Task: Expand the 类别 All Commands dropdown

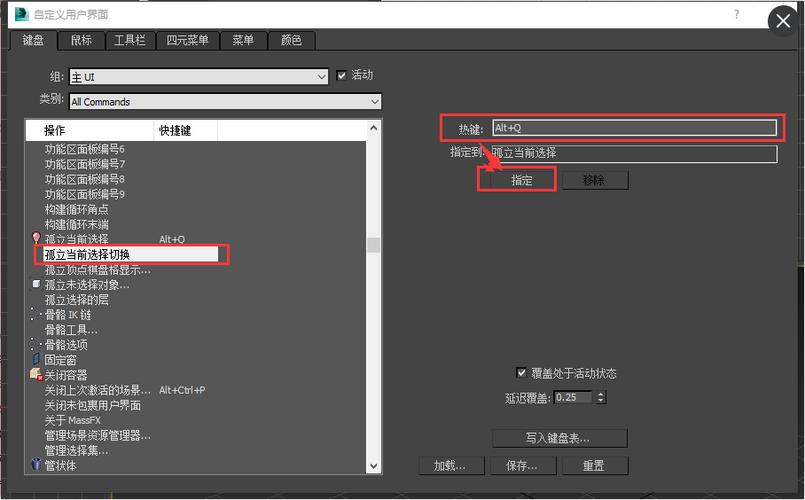Action: 225,102
